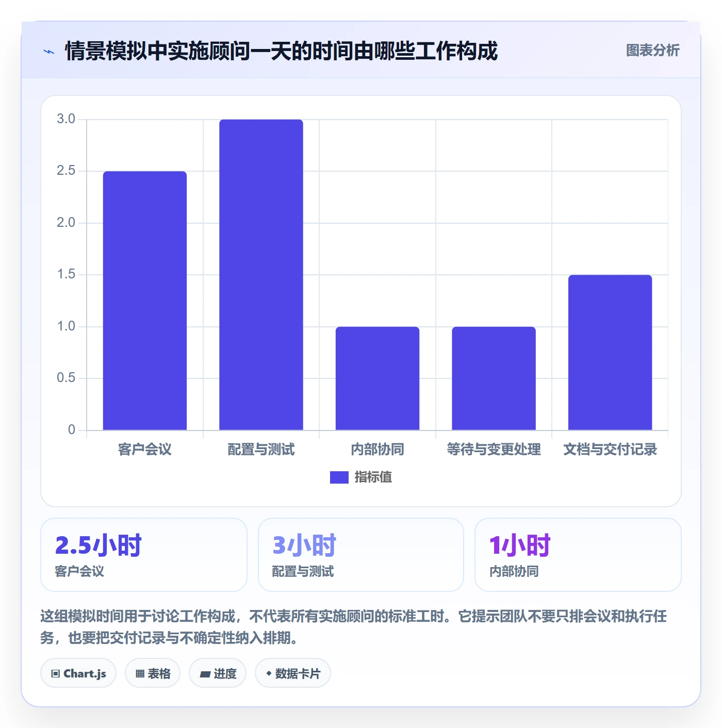Select the 客户会议 bar in chart
This screenshot has width=722, height=728.
click(145, 301)
